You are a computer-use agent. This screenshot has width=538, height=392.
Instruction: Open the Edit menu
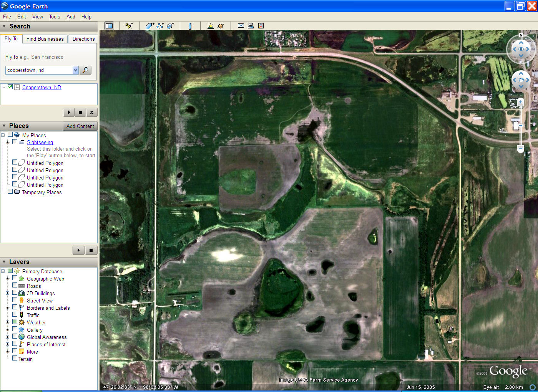[x=22, y=17]
